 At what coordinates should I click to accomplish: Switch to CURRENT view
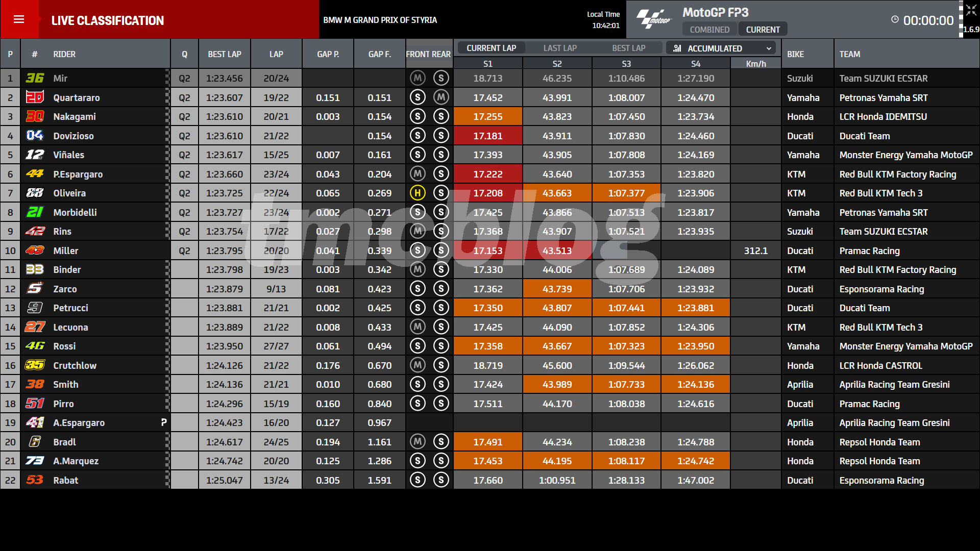point(763,30)
